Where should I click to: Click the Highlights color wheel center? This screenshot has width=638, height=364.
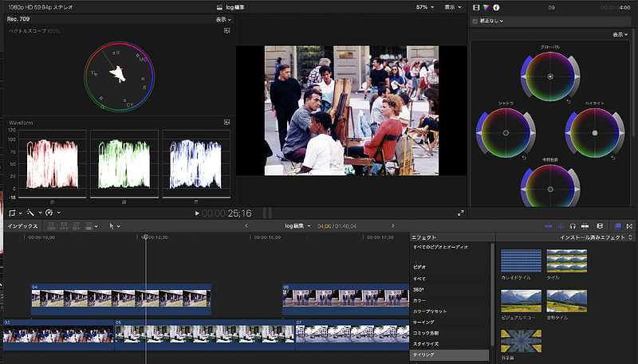click(x=595, y=132)
